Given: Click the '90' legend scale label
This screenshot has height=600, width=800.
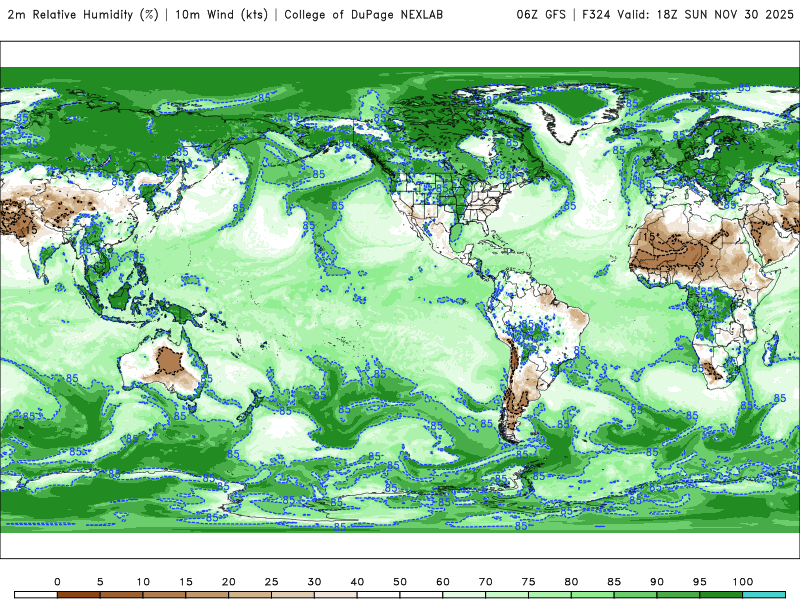Looking at the screenshot, I should (657, 582).
